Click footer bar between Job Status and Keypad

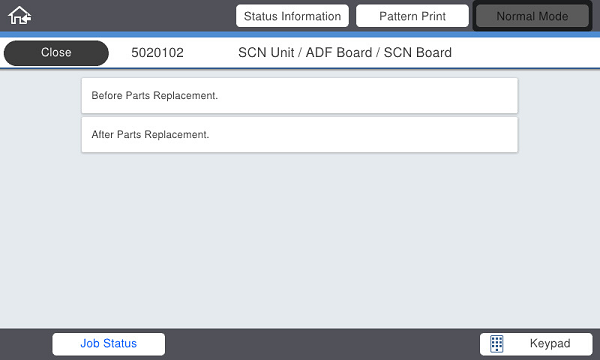(322, 344)
